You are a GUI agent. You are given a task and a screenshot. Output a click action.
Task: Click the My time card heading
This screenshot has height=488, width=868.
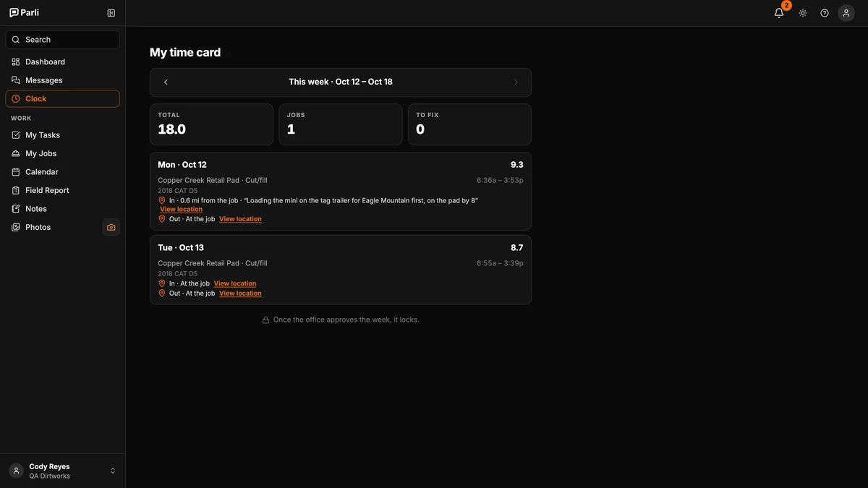pos(185,53)
